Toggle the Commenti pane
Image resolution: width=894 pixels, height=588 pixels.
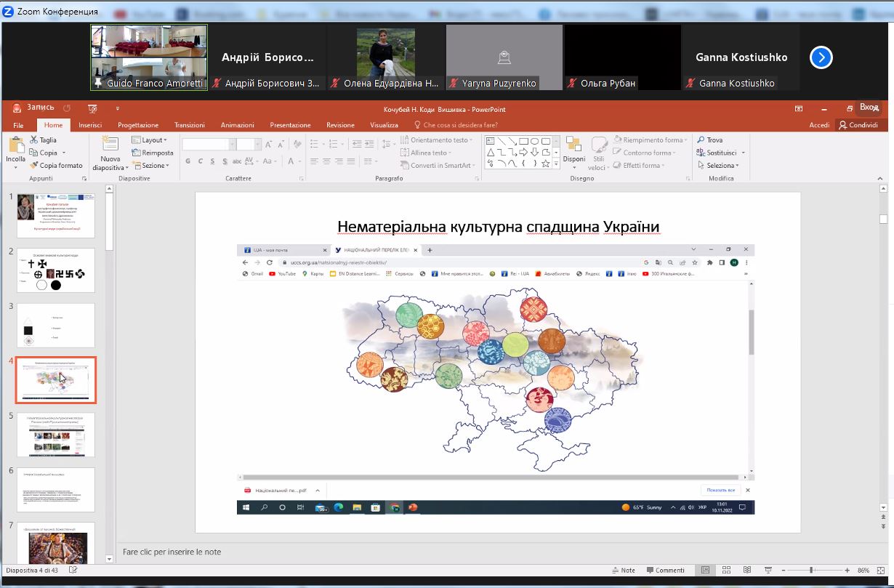coord(665,571)
